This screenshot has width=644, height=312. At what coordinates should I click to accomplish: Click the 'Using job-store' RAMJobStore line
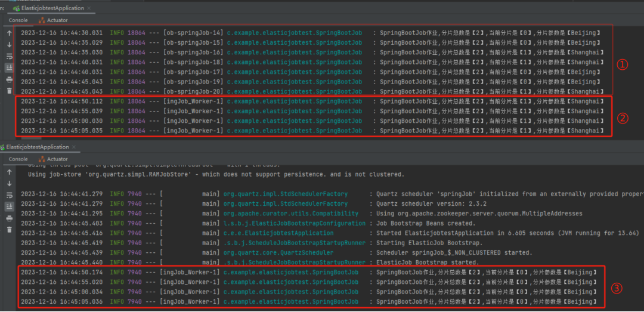(216, 174)
